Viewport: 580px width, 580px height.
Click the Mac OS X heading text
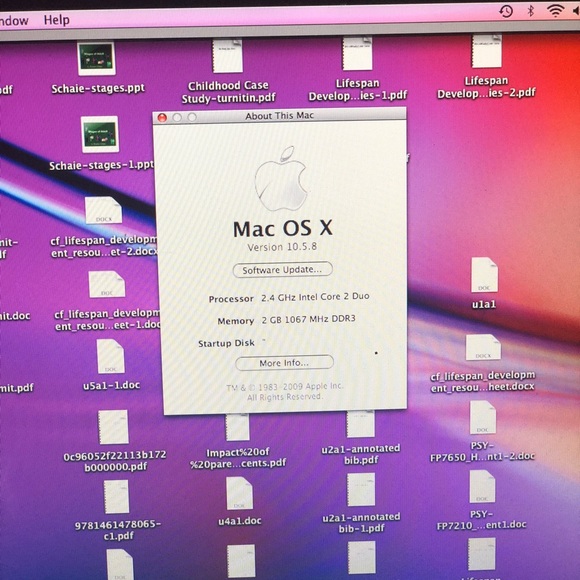283,229
